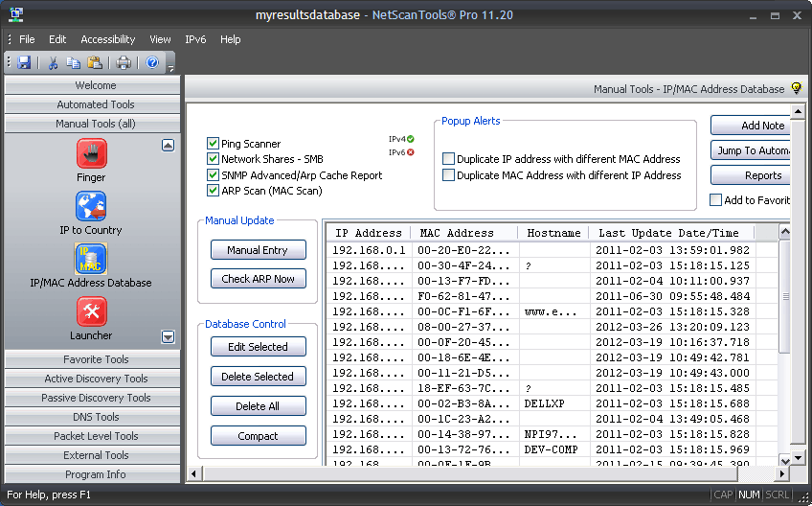The image size is (812, 506).
Task: Open the View menu
Action: (160, 39)
